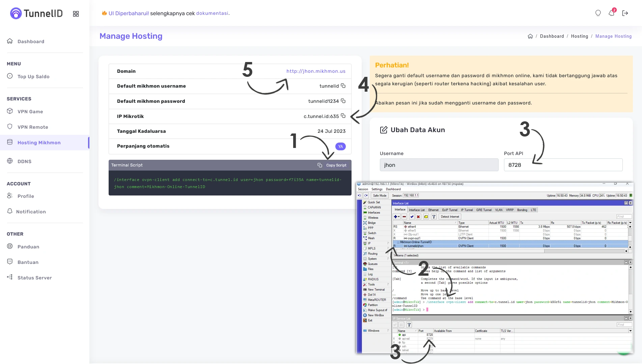Open the http://jhon.mikhmon.us domain link

[x=316, y=71]
